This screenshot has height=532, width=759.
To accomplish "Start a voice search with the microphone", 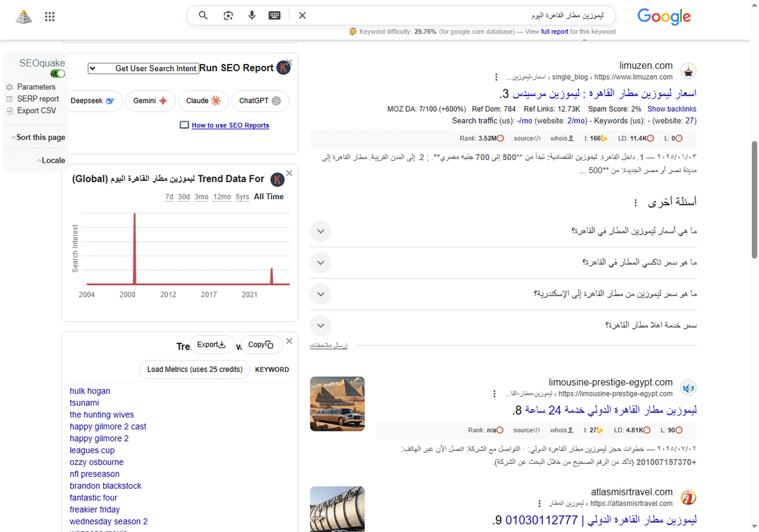I will pyautogui.click(x=252, y=15).
